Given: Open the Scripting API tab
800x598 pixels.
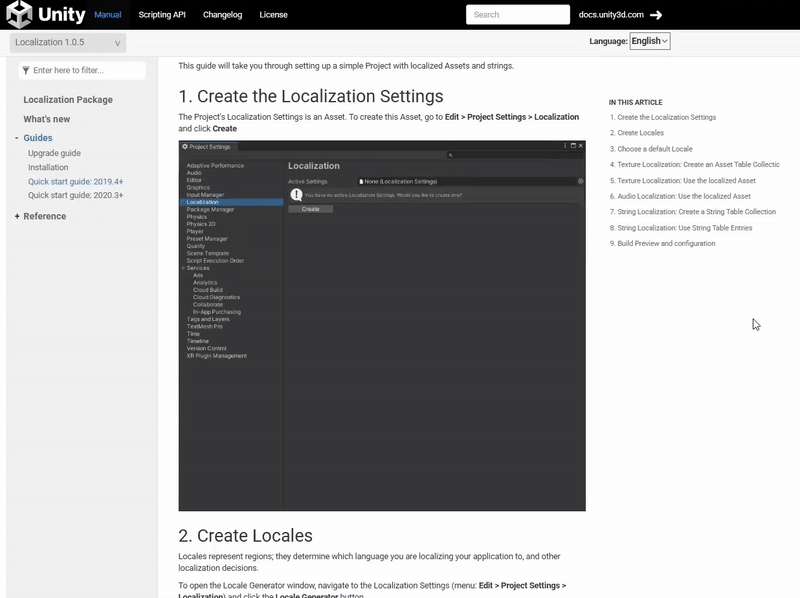Looking at the screenshot, I should (x=162, y=15).
